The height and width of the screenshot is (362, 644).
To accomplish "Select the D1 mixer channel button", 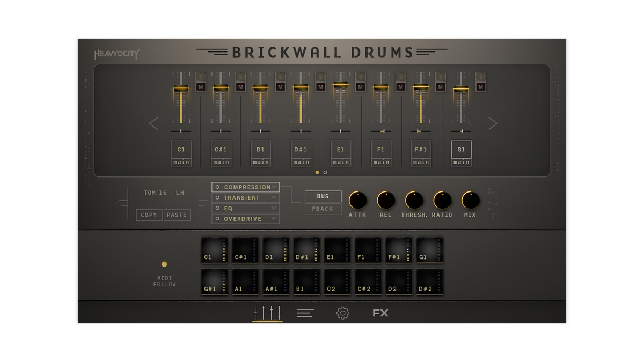I will point(261,150).
